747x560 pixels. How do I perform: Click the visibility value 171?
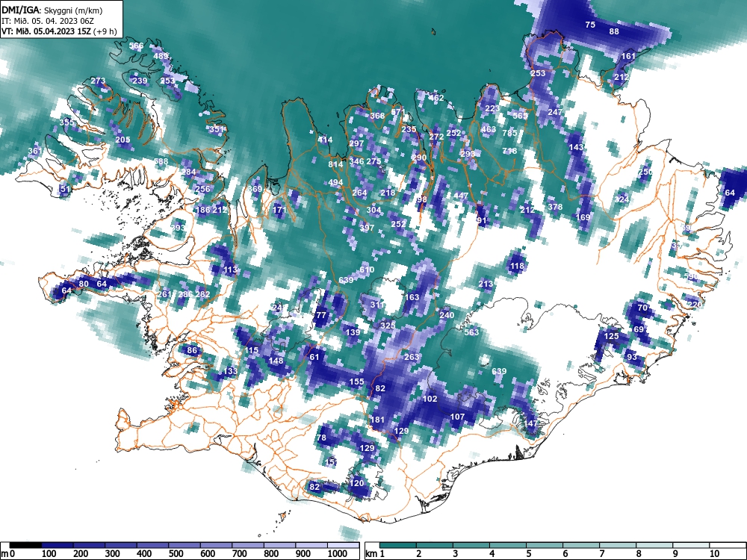pos(279,210)
